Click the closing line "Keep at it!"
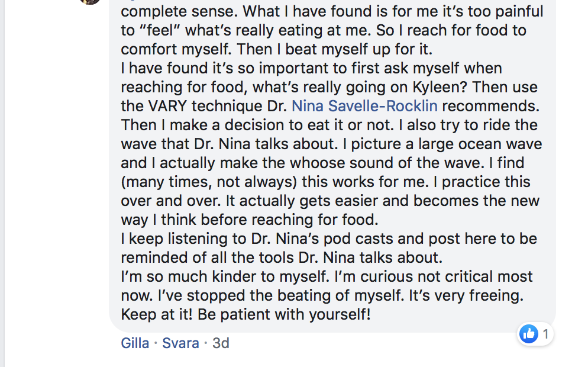588x367 pixels. [157, 314]
